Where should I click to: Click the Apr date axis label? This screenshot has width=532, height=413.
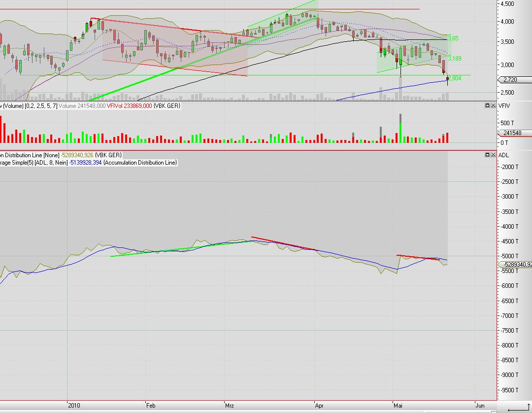(319, 405)
